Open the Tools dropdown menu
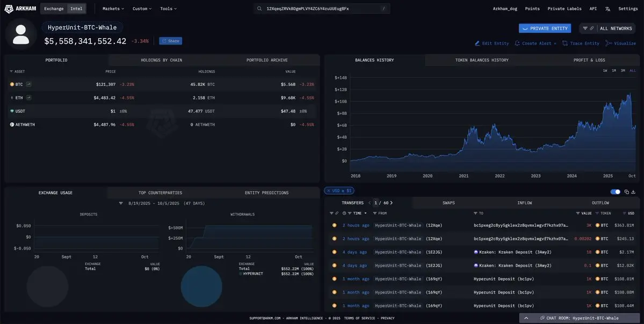The width and height of the screenshot is (644, 324). pos(169,9)
